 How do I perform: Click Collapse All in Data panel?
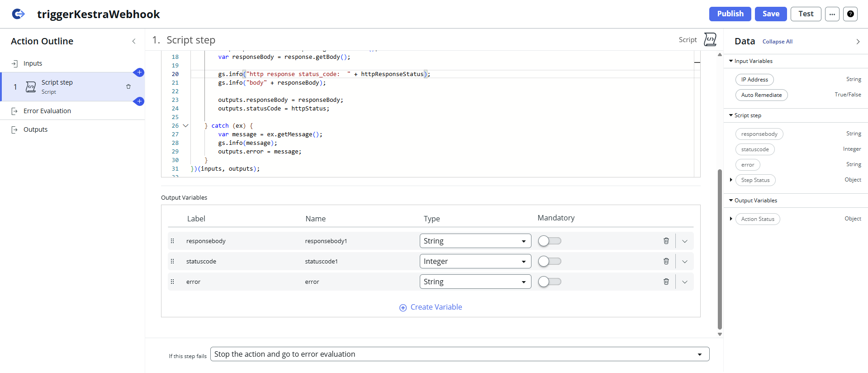[x=778, y=42]
